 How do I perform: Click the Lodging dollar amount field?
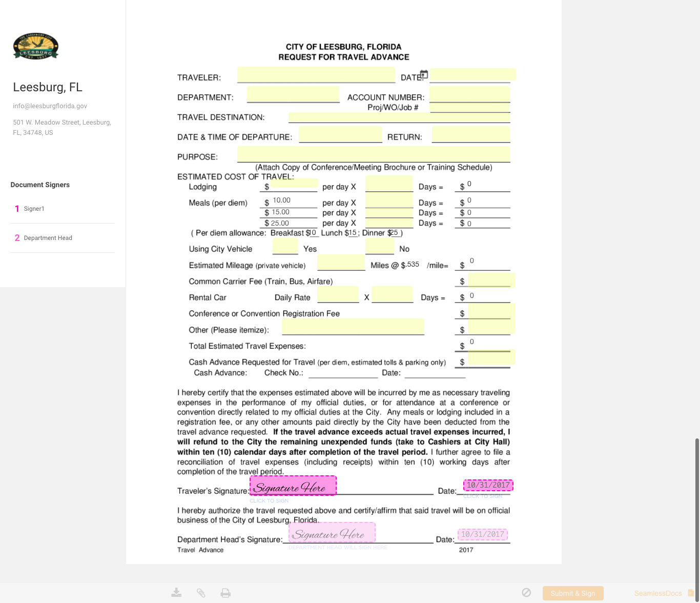(294, 184)
